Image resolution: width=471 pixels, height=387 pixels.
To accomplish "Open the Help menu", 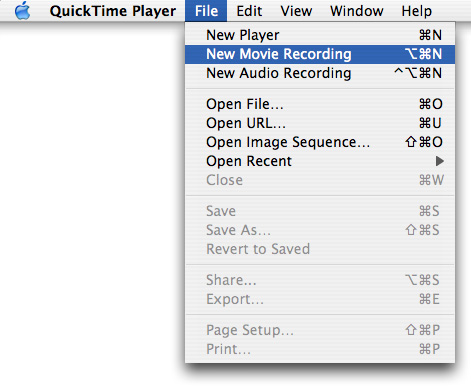I will tap(417, 11).
